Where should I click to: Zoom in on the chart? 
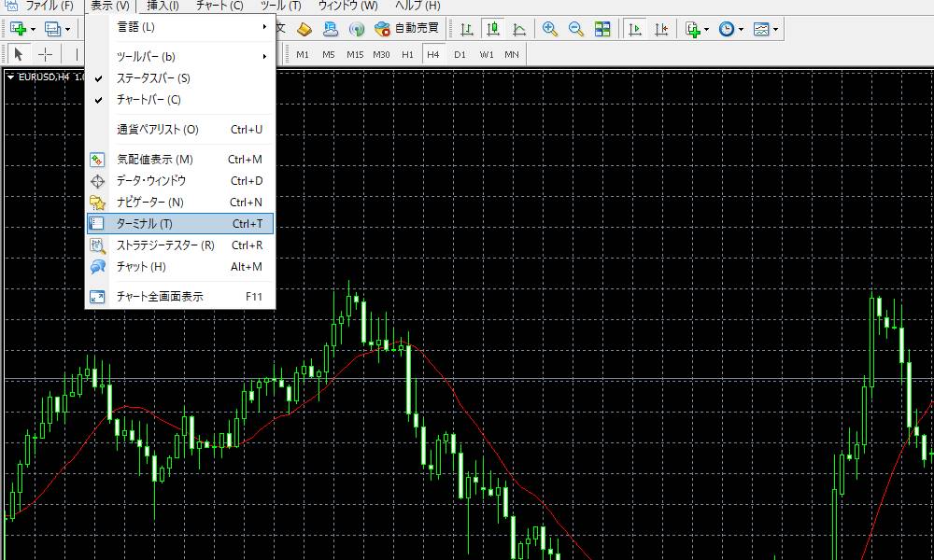(550, 29)
